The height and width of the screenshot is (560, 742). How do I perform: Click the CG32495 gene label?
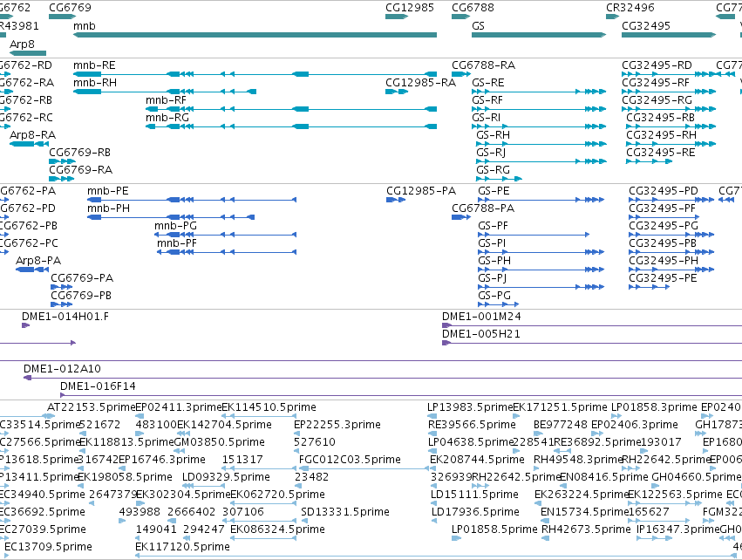pyautogui.click(x=646, y=26)
